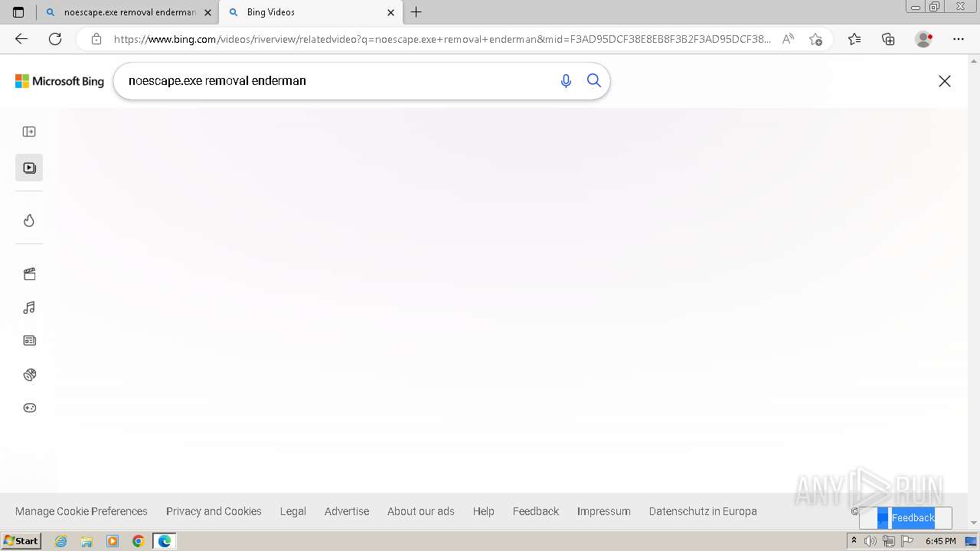Toggle Read aloud in the address bar
This screenshot has width=980, height=551.
[788, 39]
